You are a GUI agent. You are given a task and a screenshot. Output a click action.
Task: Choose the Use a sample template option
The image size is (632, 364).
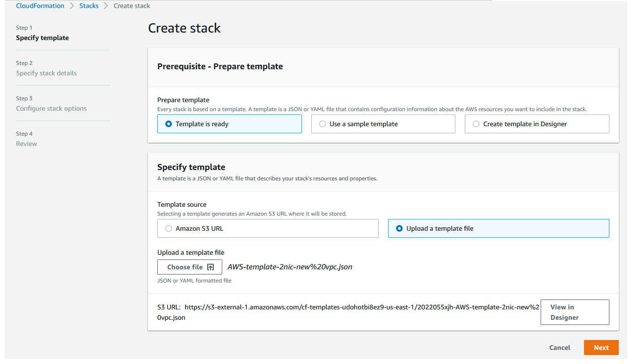383,124
